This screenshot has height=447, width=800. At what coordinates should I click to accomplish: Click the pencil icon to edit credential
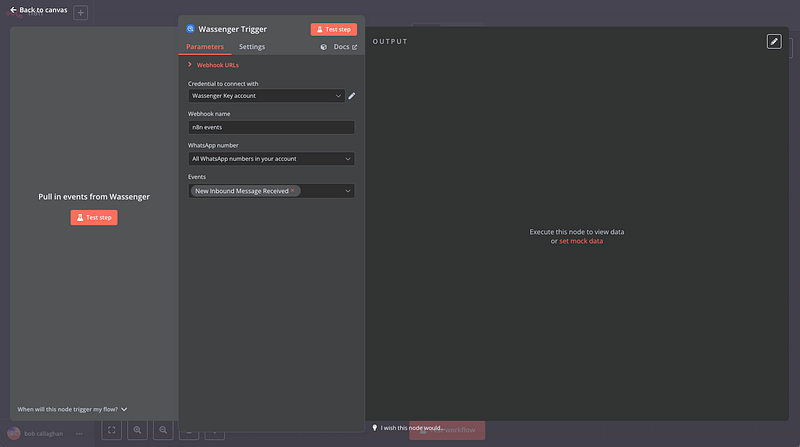pos(351,96)
